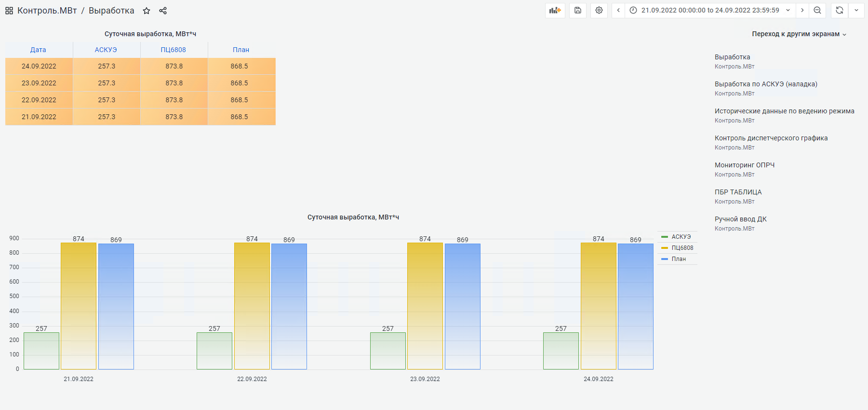Toggle ПЦ6808 series in chart legend
This screenshot has height=410, width=868.
[682, 248]
